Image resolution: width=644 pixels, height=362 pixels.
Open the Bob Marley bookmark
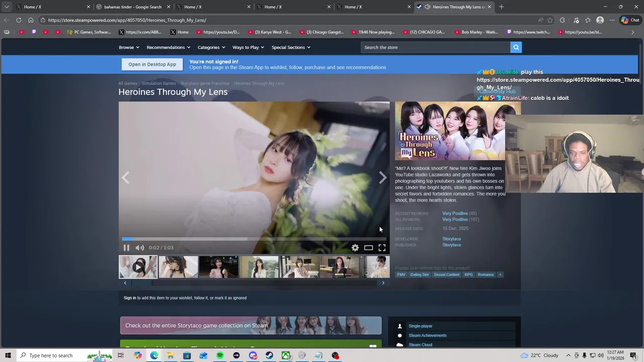coord(475,32)
